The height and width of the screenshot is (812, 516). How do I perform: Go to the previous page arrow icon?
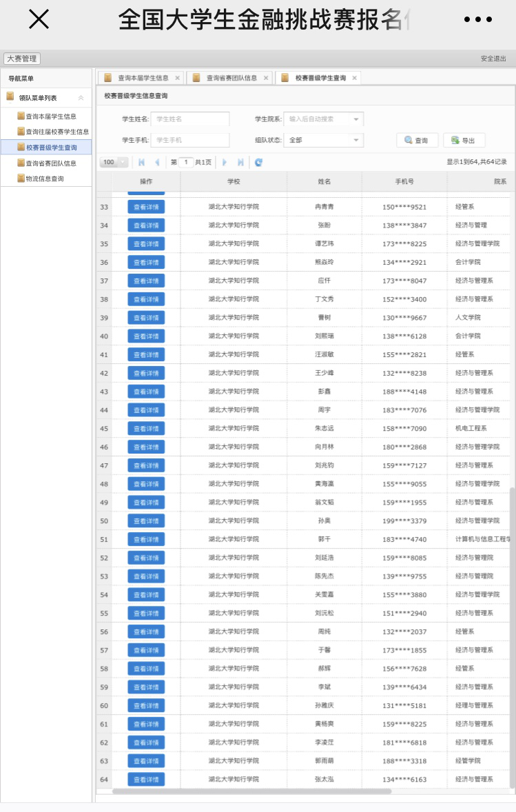tap(157, 163)
